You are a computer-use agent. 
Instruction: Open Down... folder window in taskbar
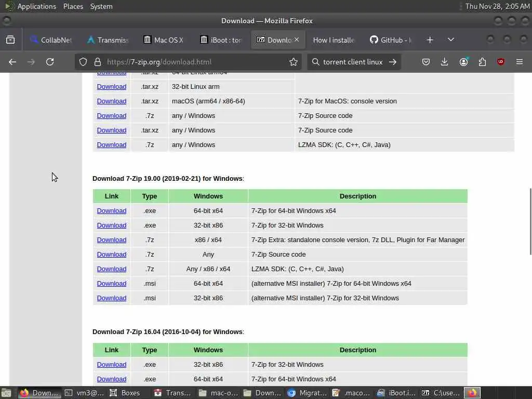pyautogui.click(x=262, y=393)
